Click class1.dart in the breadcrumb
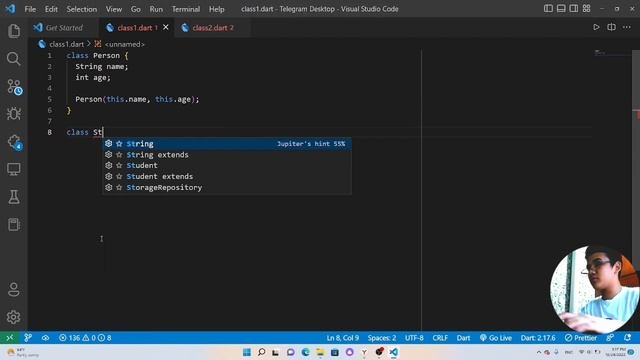 click(x=66, y=44)
